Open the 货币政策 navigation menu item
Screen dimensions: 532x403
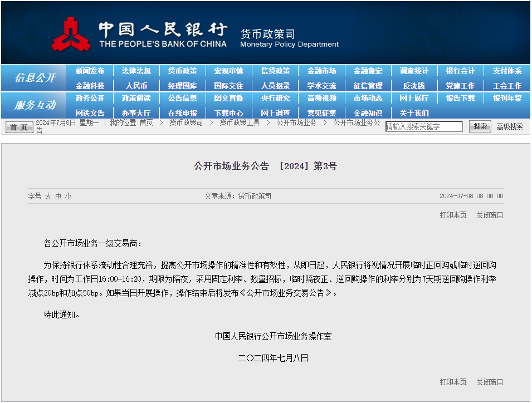tap(182, 71)
